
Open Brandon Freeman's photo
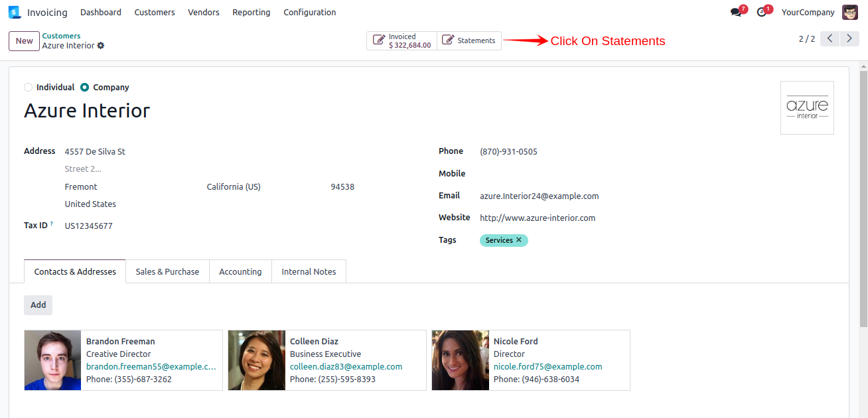[52, 360]
